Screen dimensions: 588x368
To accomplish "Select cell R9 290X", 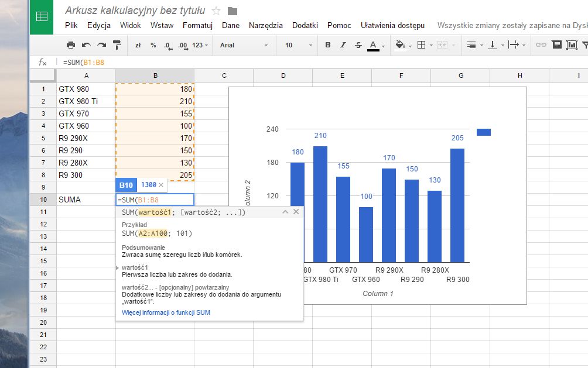I will [x=86, y=138].
